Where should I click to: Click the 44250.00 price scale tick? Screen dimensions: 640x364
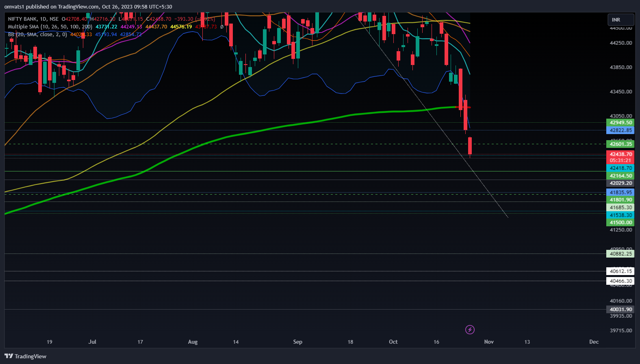point(621,43)
